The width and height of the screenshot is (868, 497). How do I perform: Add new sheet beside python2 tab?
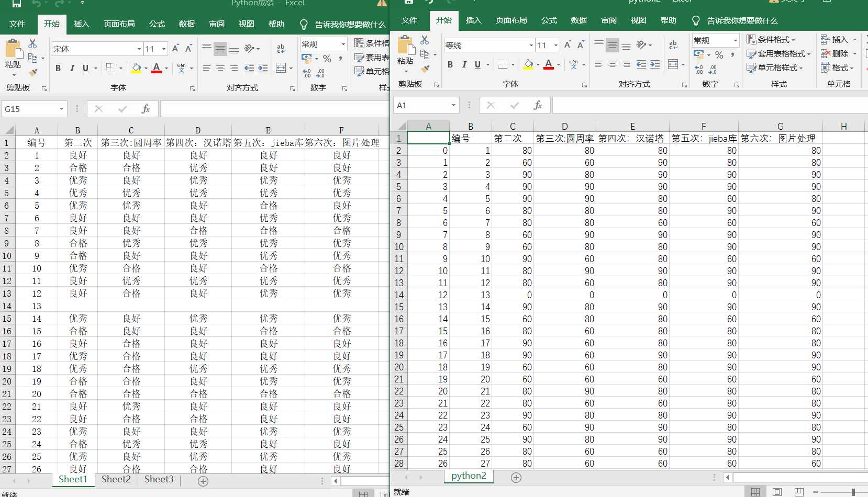click(x=516, y=477)
